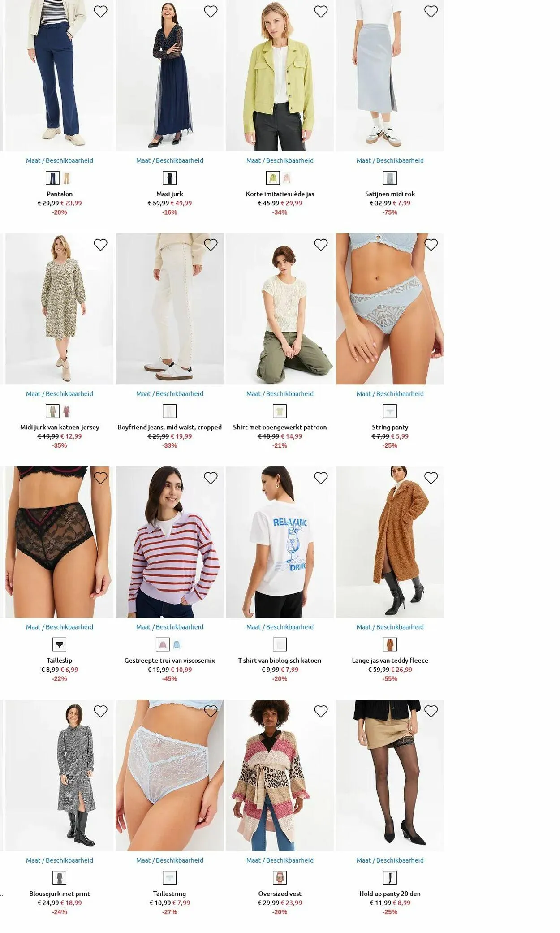Tap heart on Korte imitatiesuède jas

pyautogui.click(x=321, y=12)
